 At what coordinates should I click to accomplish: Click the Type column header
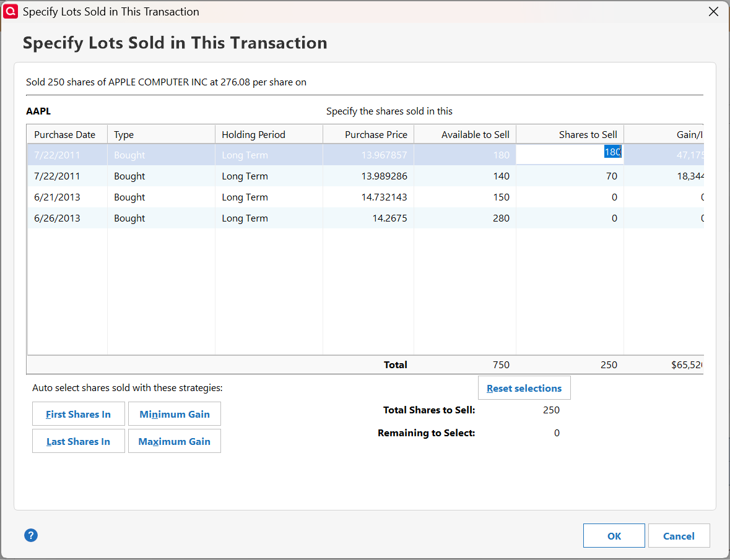click(x=124, y=134)
